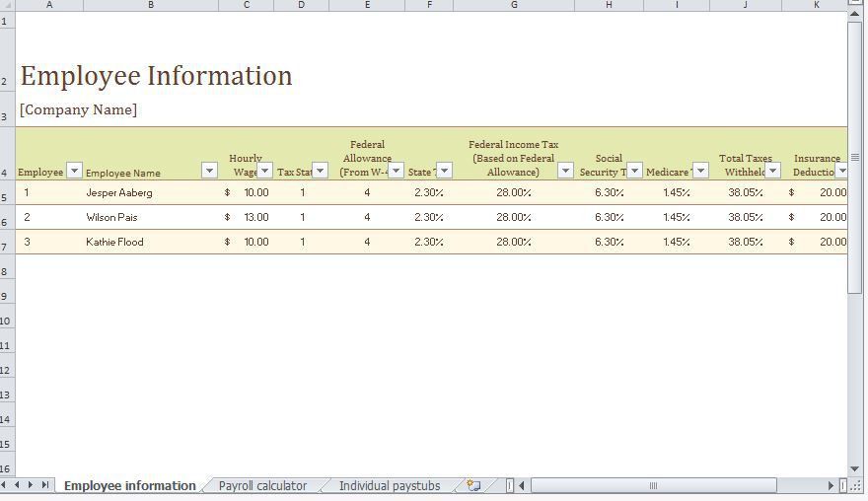Click the insert new worksheet icon
This screenshot has width=868, height=501.
coord(473,486)
